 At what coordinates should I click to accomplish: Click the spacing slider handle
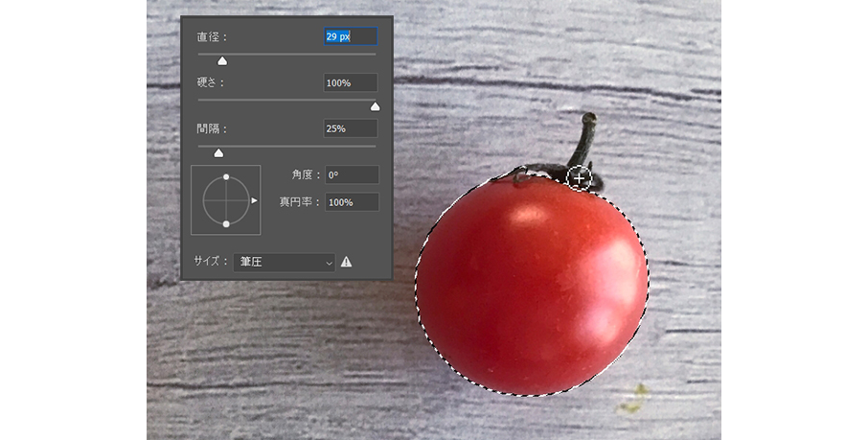click(x=218, y=153)
